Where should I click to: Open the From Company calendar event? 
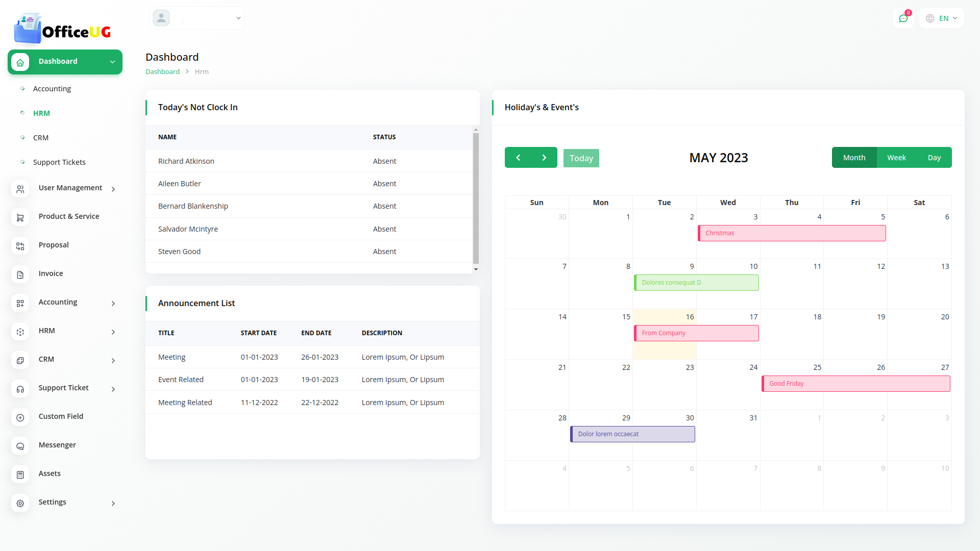click(696, 333)
